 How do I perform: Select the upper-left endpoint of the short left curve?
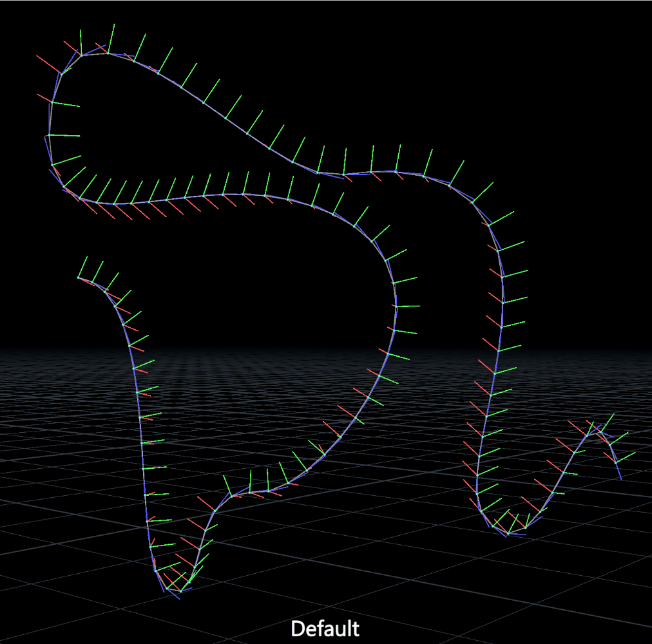(x=79, y=278)
